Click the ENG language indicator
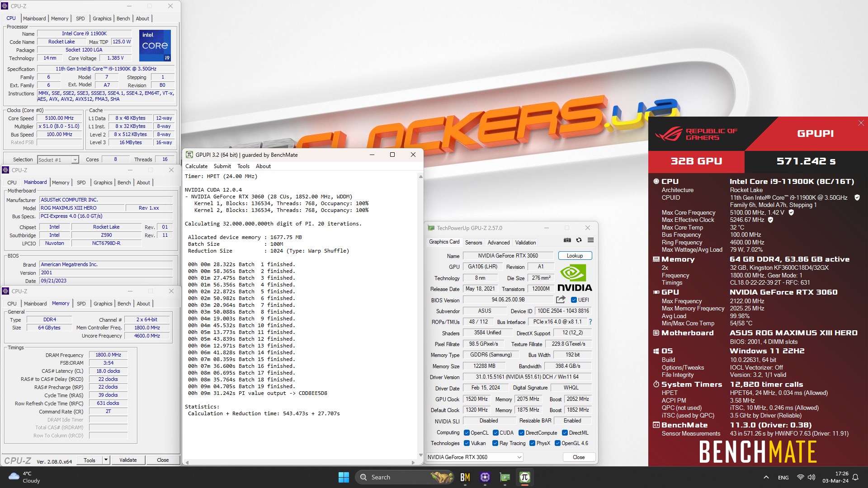The height and width of the screenshot is (488, 868). tap(783, 477)
